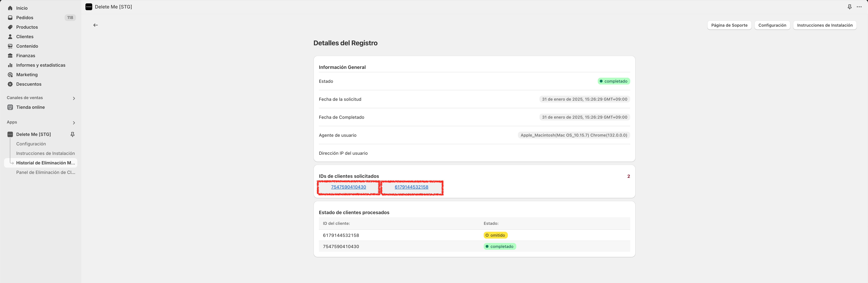The width and height of the screenshot is (868, 283).
Task: Open customer ID link 7547590410430
Action: pos(348,187)
